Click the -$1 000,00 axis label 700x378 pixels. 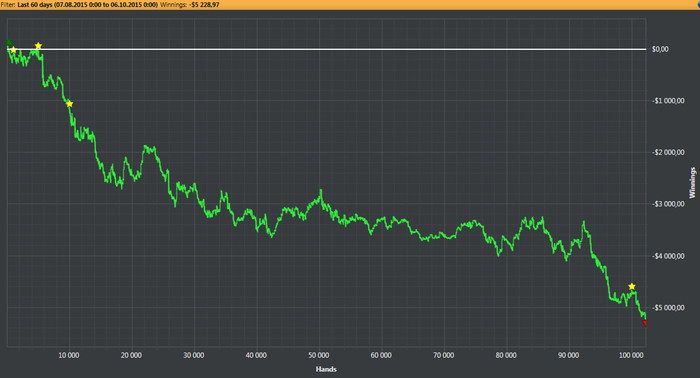668,101
